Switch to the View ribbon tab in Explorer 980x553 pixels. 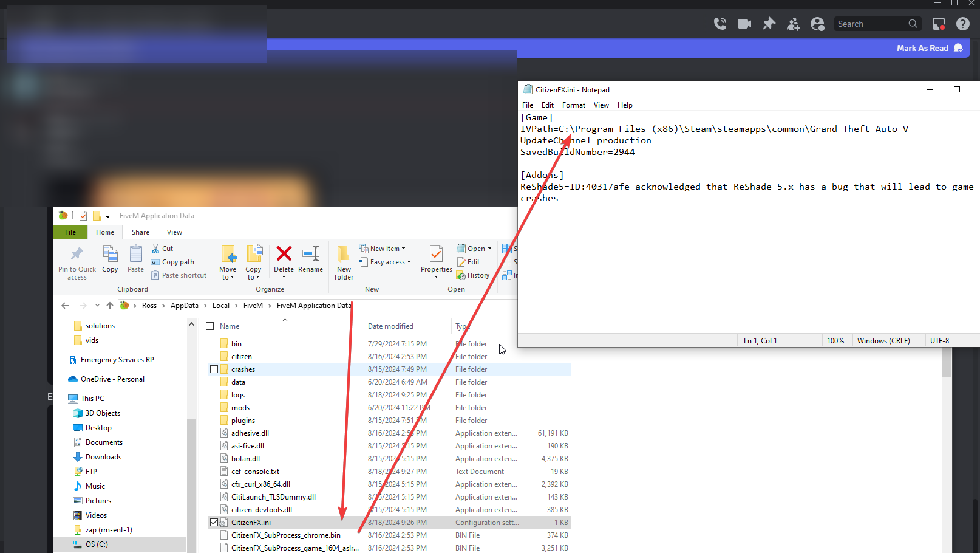(x=175, y=232)
